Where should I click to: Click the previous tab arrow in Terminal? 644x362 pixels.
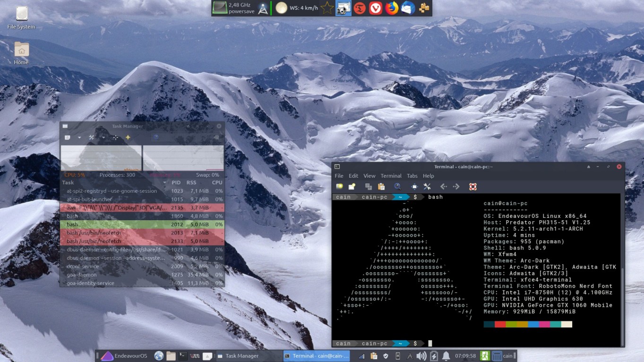pos(444,187)
